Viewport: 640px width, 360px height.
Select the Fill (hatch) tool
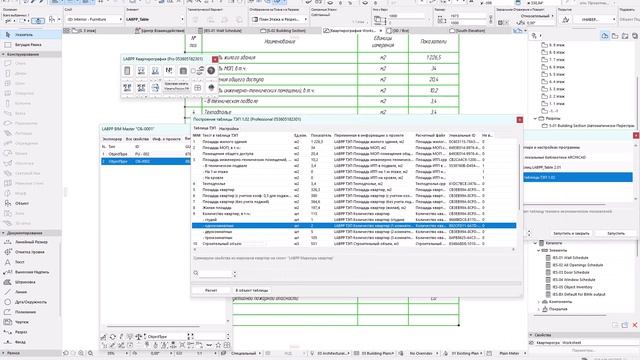[31, 282]
